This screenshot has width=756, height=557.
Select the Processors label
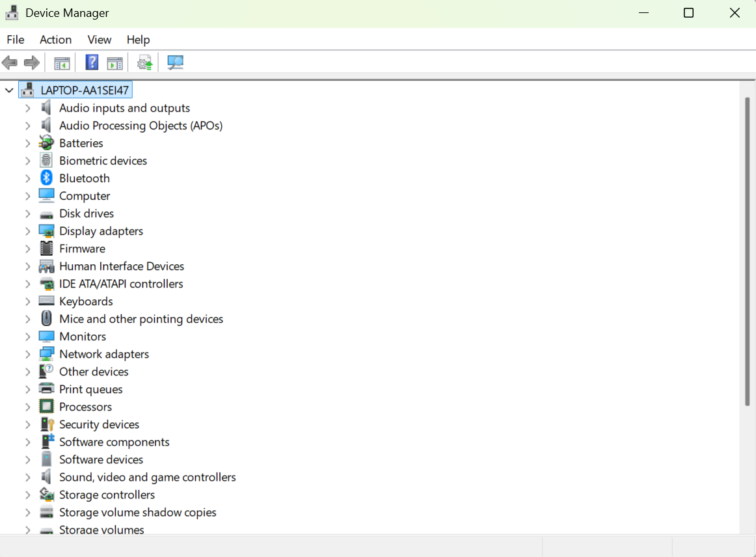click(85, 407)
